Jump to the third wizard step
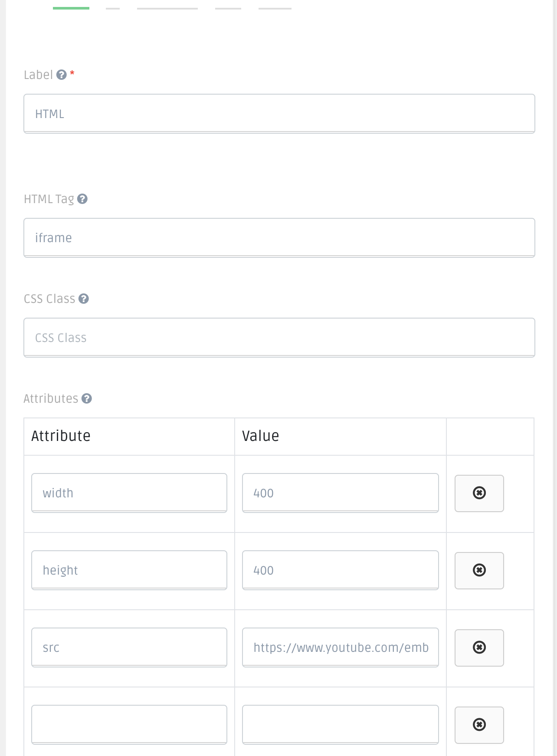 coord(167,7)
